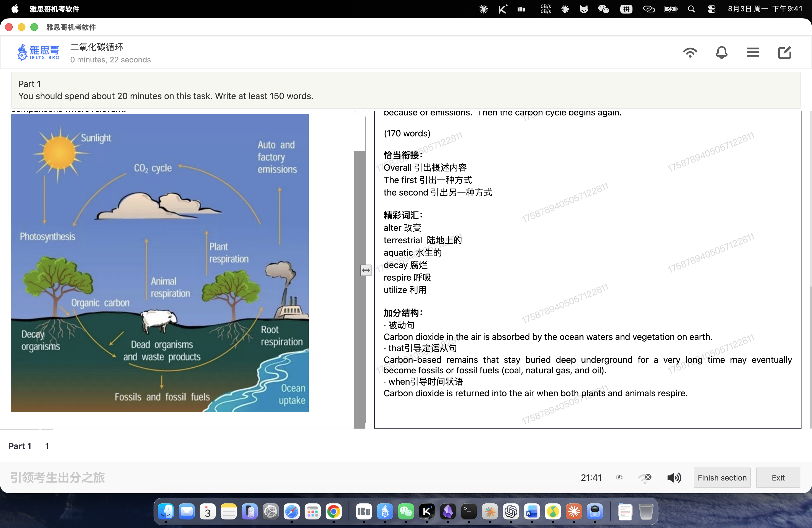Click the 'Overall 引出概述内容' line
Image resolution: width=812 pixels, height=528 pixels.
425,167
